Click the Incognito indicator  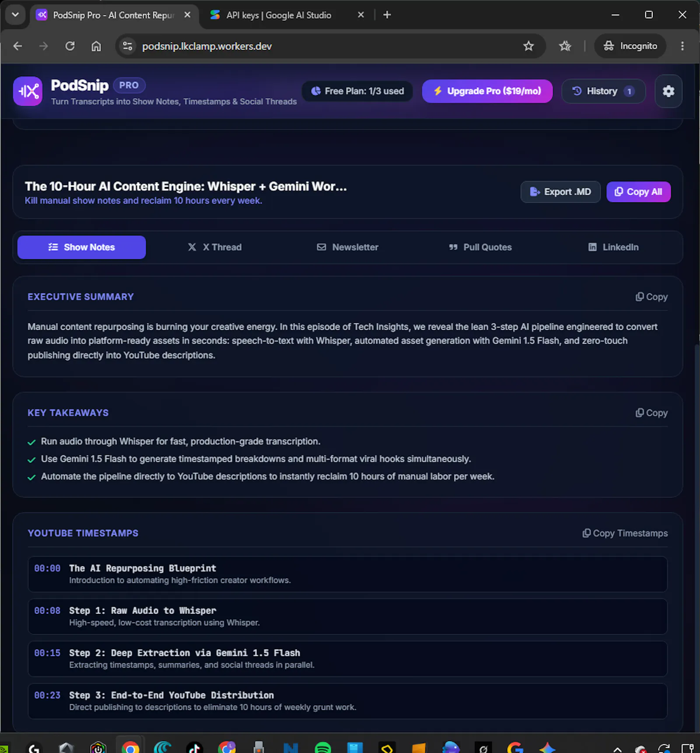pos(630,46)
